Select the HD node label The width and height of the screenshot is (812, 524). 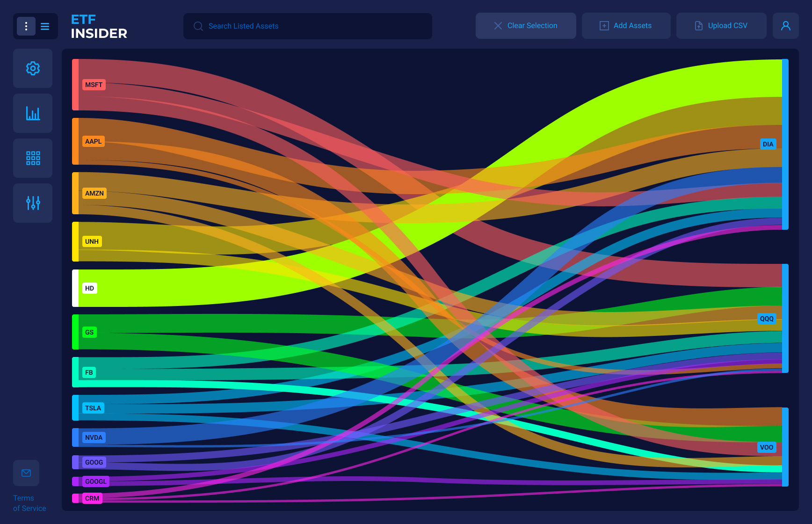coord(89,288)
